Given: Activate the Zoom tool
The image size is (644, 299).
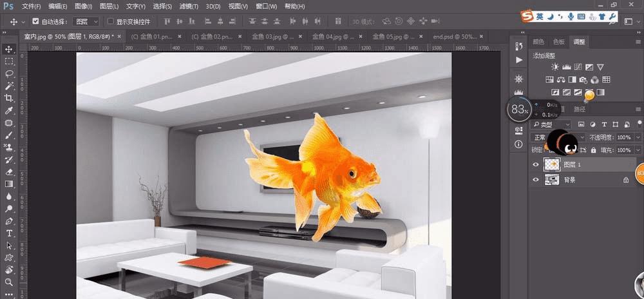Looking at the screenshot, I should click(9, 282).
